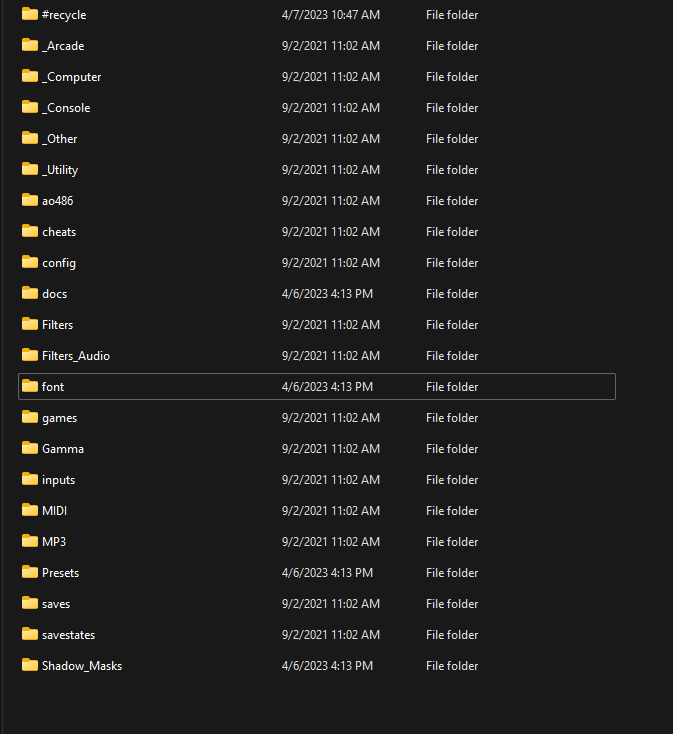Click the 'cheats' name text
This screenshot has width=673, height=734.
(x=59, y=232)
